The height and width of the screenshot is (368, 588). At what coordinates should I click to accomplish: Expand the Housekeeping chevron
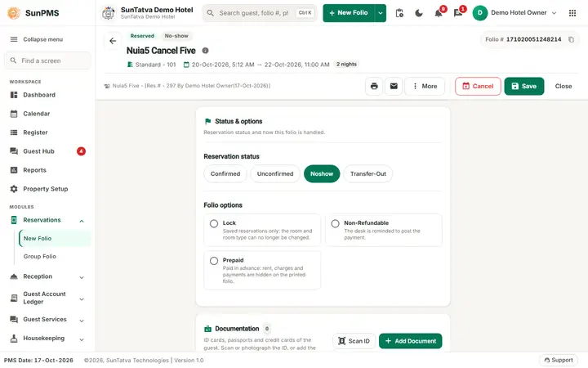82,340
